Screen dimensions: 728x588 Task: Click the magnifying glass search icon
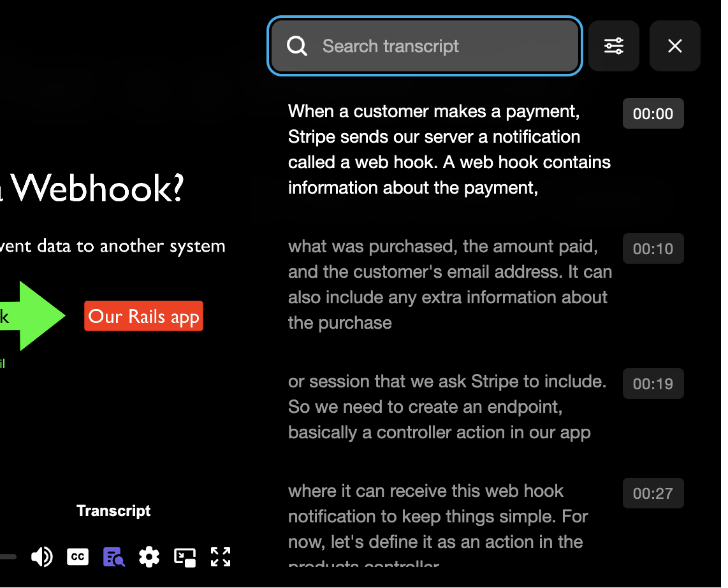tap(297, 47)
